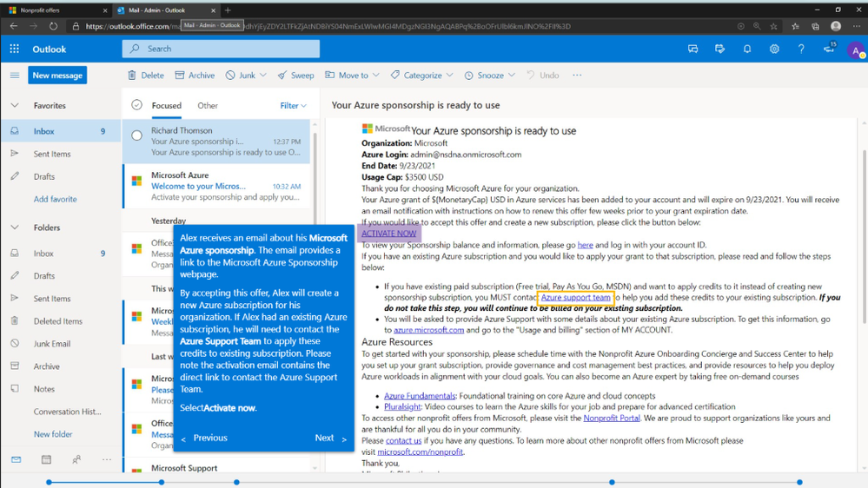The image size is (868, 488).
Task: Switch to Calendar view icon at bottom
Action: tap(46, 459)
